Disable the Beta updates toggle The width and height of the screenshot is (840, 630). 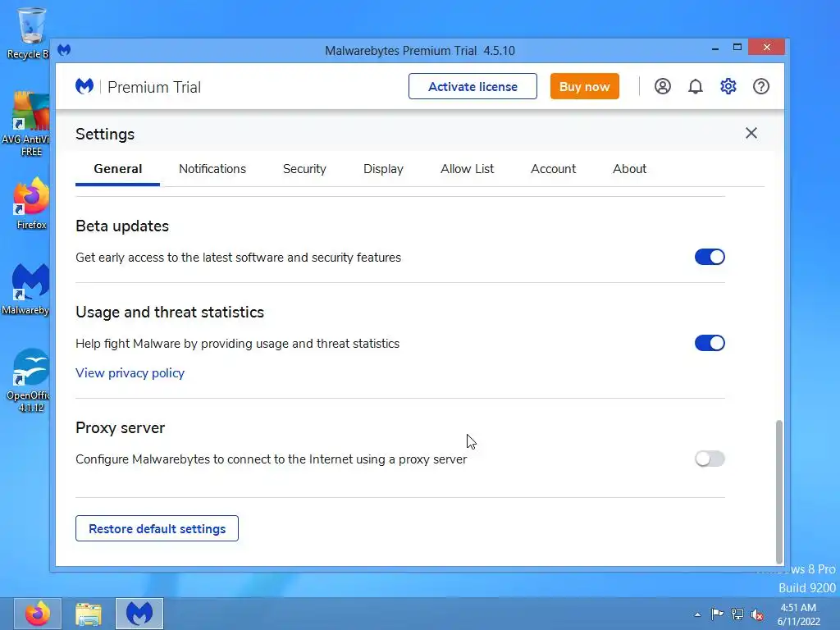710,257
